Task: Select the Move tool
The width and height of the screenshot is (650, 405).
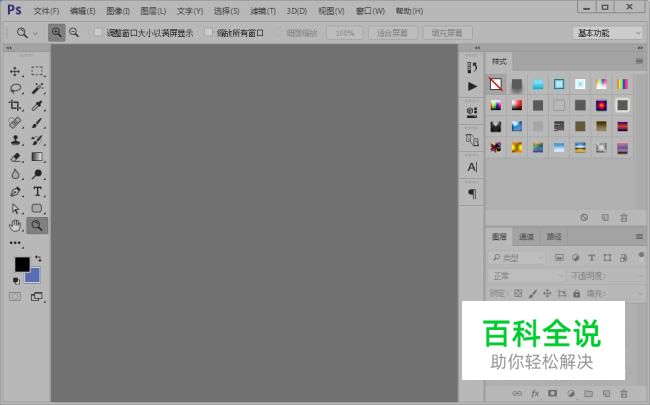Action: pyautogui.click(x=15, y=71)
